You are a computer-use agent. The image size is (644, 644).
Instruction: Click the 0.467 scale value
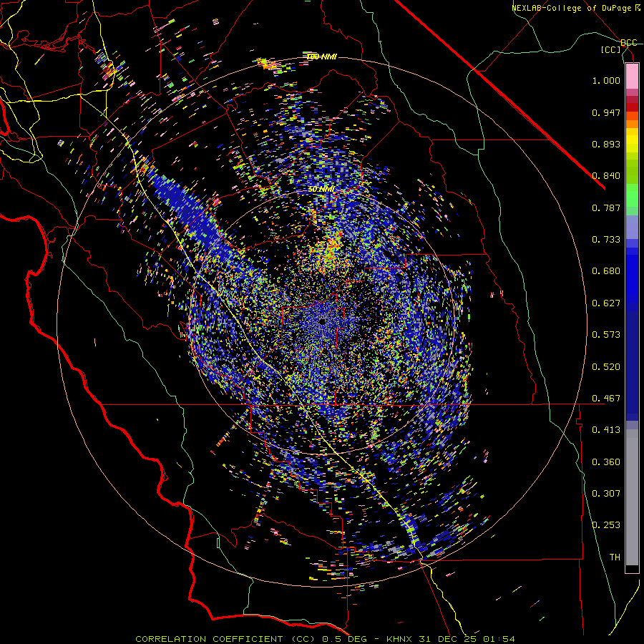point(606,399)
